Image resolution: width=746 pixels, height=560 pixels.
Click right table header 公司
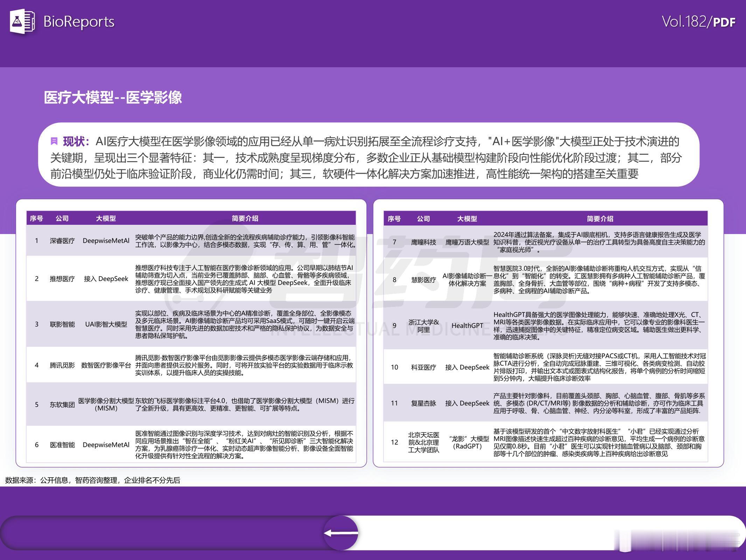click(x=423, y=219)
